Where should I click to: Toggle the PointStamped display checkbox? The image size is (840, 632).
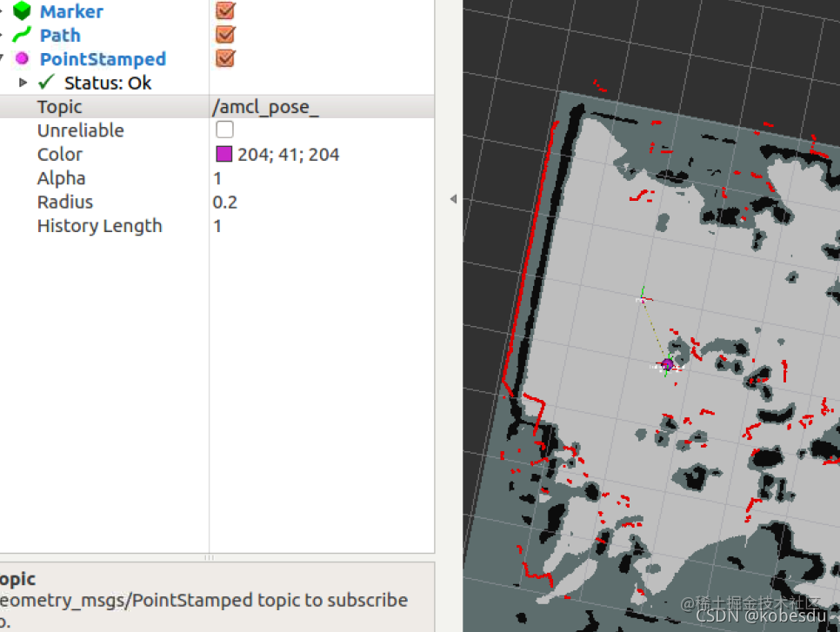pos(225,58)
